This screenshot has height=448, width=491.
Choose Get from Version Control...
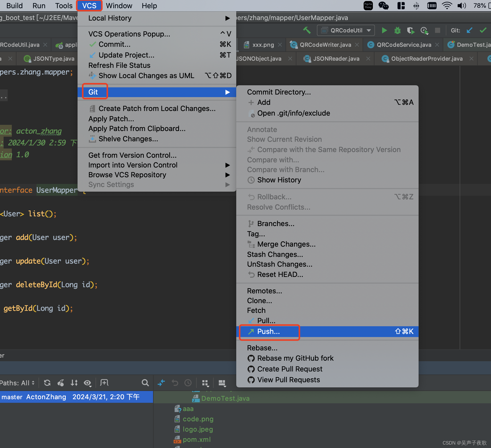tap(157, 155)
